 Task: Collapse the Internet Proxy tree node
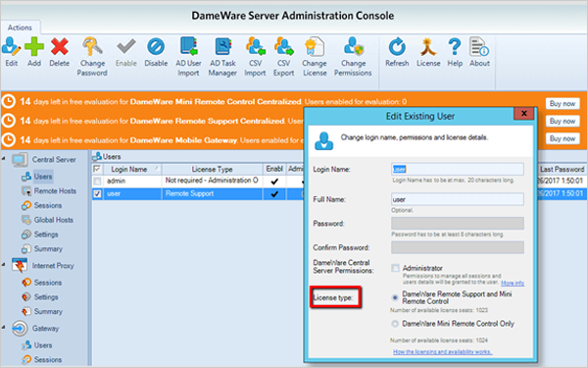(4, 265)
